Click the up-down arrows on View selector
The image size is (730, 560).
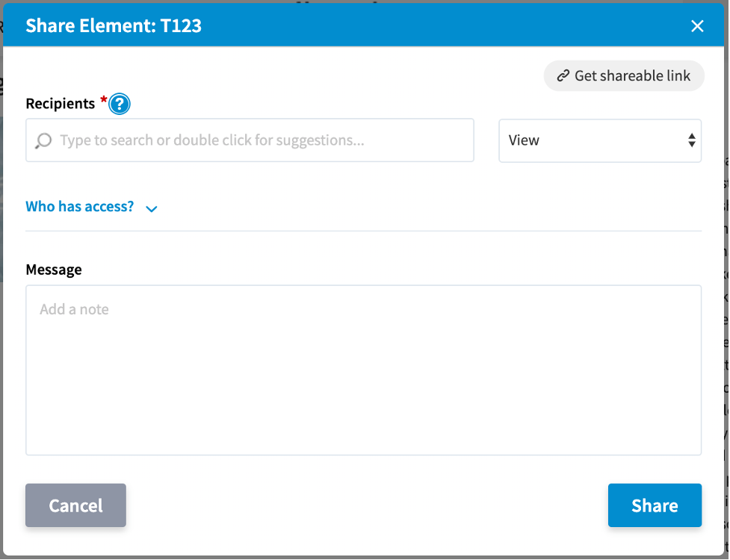pyautogui.click(x=691, y=140)
